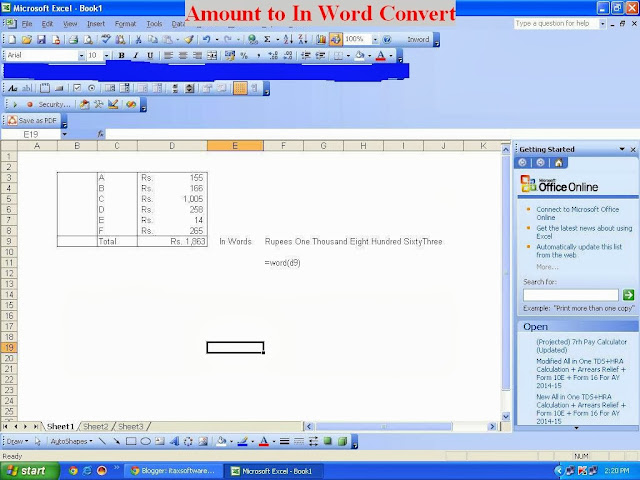Sort the data descending Z to A

pyautogui.click(x=302, y=39)
